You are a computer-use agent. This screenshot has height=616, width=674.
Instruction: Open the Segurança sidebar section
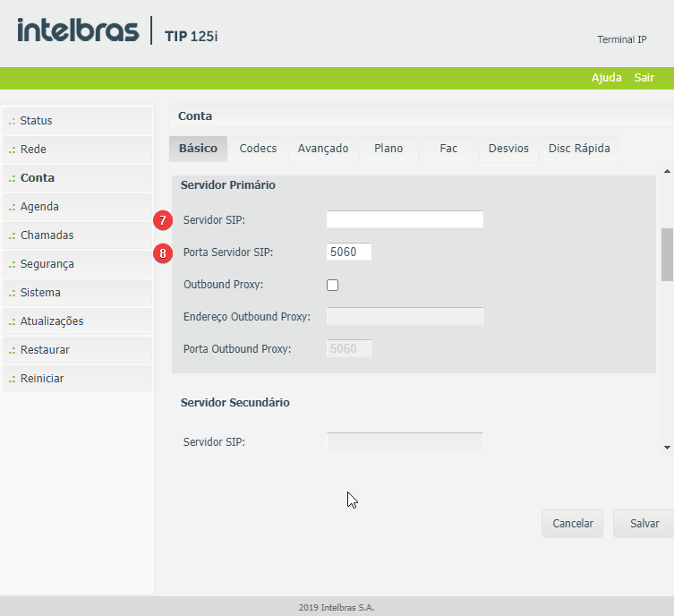point(78,264)
